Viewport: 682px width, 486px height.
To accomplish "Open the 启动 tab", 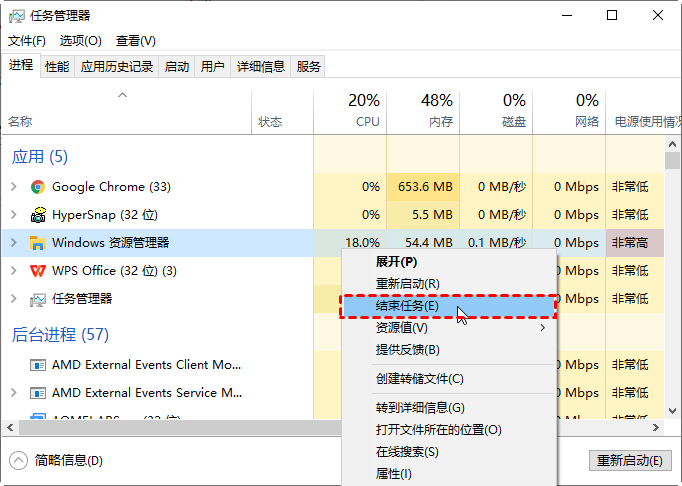I will [x=177, y=67].
